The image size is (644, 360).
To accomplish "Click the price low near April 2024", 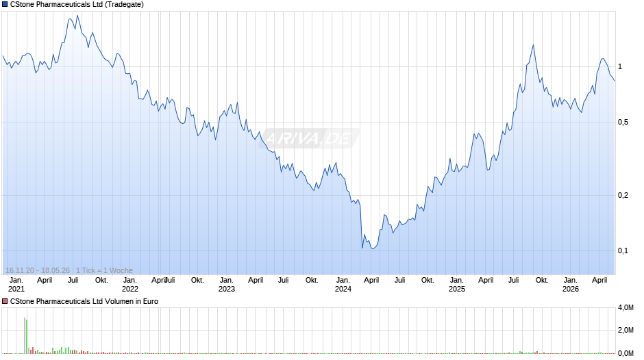I will (x=373, y=248).
